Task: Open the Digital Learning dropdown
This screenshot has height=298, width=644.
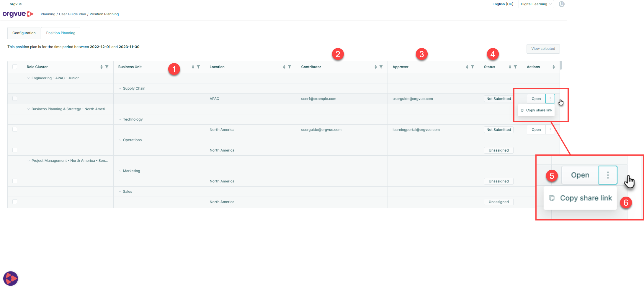Action: coord(535,4)
